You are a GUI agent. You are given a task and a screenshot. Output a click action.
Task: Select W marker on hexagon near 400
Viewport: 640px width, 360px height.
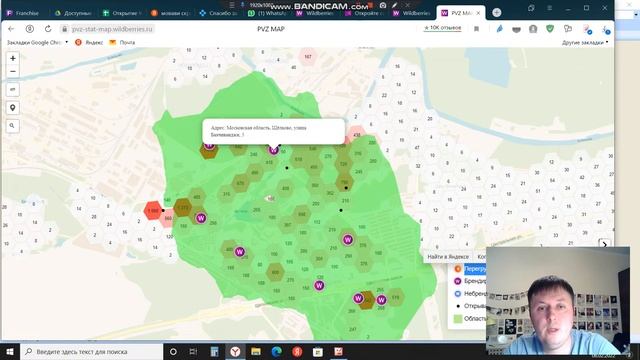[x=240, y=252]
